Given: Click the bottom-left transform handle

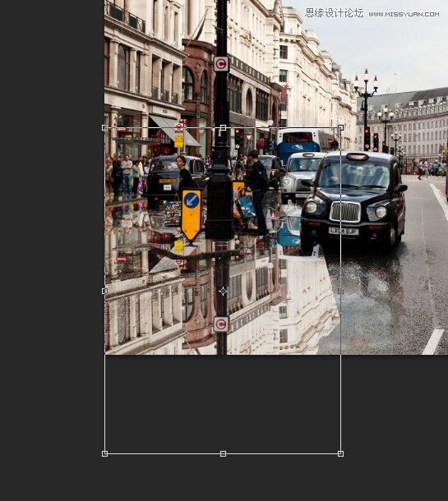Looking at the screenshot, I should coord(104,453).
